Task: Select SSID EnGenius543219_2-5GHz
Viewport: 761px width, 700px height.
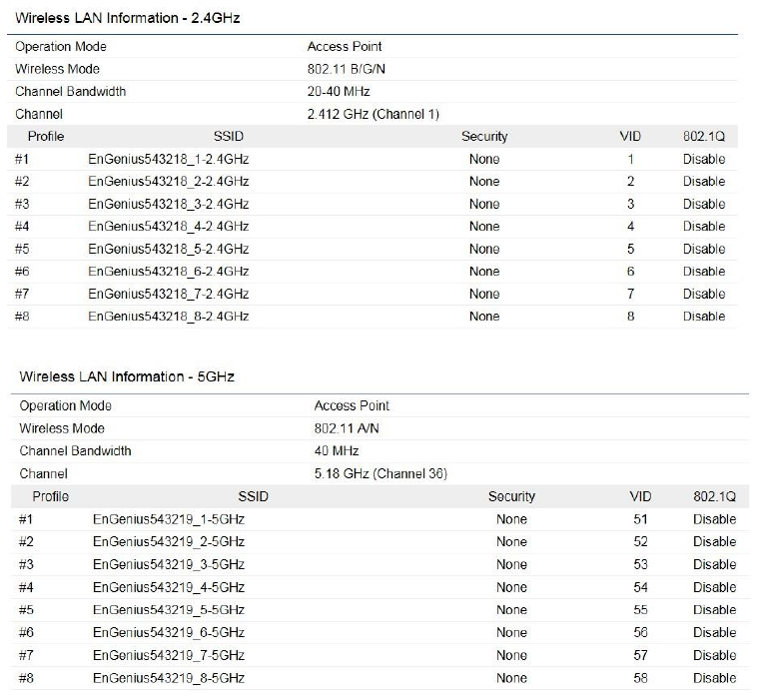Action: point(169,542)
